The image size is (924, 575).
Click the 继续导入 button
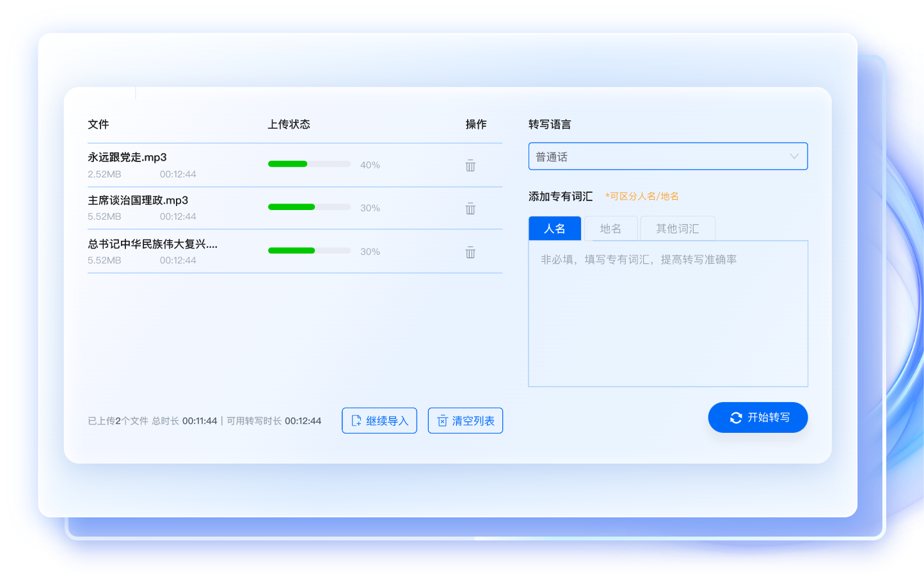[x=379, y=421]
